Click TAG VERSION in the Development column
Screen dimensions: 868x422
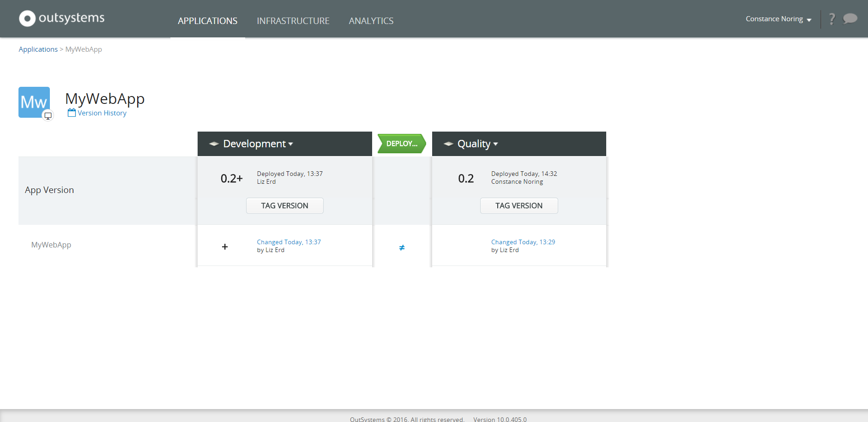coord(284,205)
